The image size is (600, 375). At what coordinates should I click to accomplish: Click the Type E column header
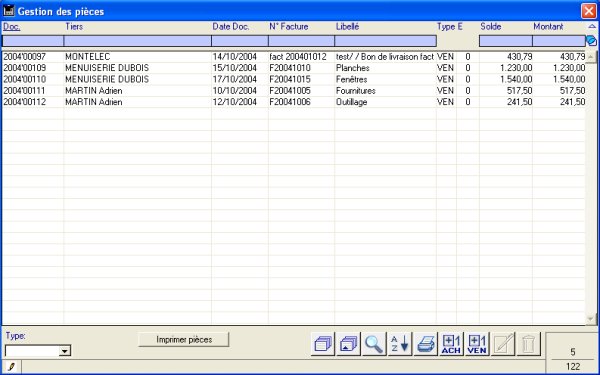coord(450,26)
